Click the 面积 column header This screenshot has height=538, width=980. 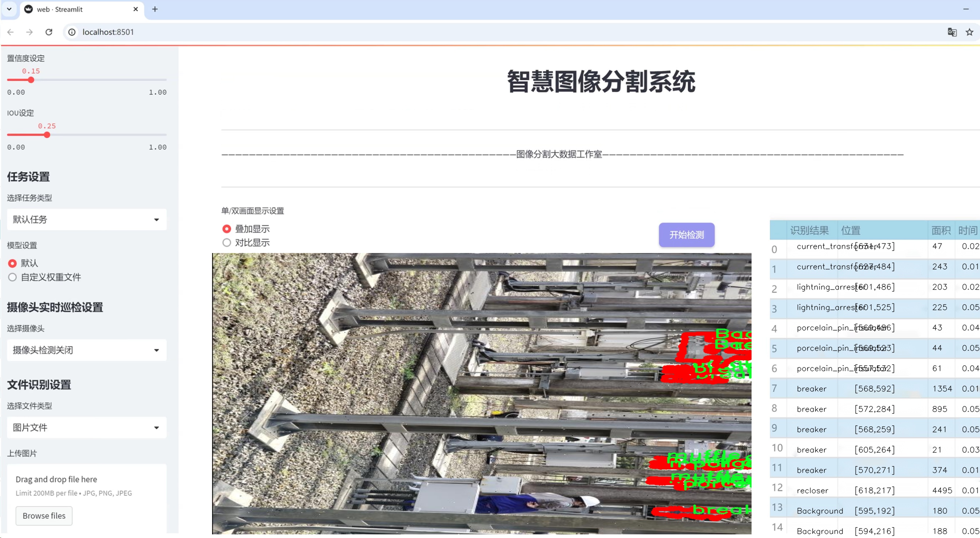pos(941,230)
